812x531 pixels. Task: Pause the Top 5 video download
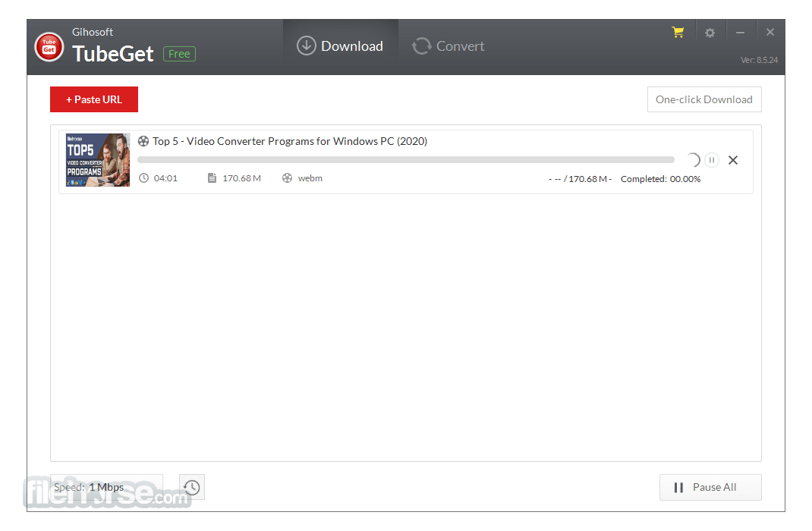click(712, 160)
